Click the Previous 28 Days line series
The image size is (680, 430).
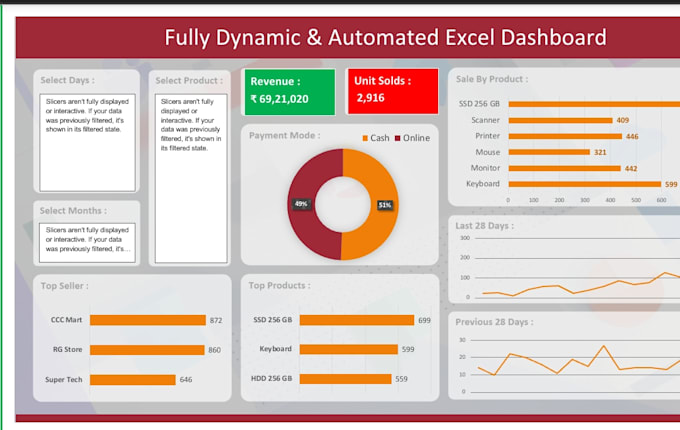point(579,361)
